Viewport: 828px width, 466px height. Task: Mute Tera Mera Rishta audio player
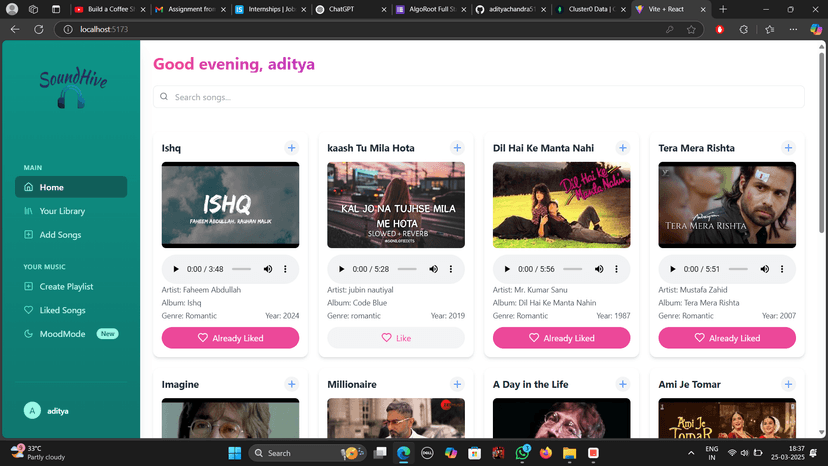765,269
